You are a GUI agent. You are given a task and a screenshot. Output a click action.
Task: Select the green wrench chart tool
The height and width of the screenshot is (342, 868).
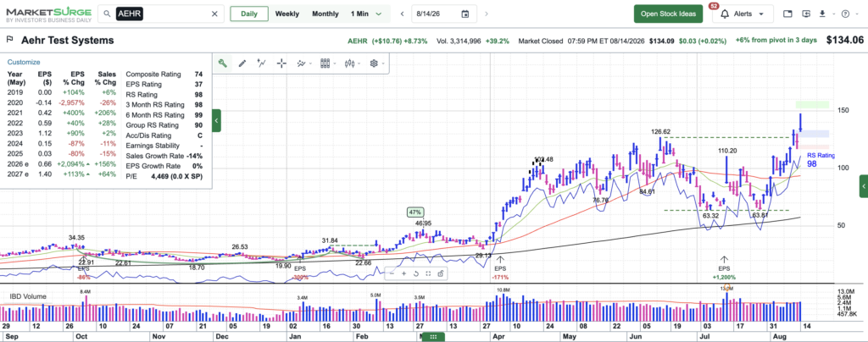(x=222, y=63)
